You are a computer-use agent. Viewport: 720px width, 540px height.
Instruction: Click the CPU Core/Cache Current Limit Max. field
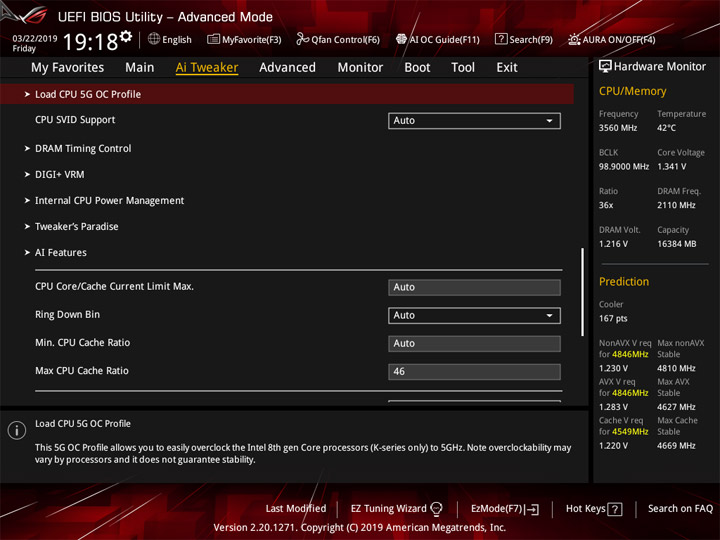point(474,287)
